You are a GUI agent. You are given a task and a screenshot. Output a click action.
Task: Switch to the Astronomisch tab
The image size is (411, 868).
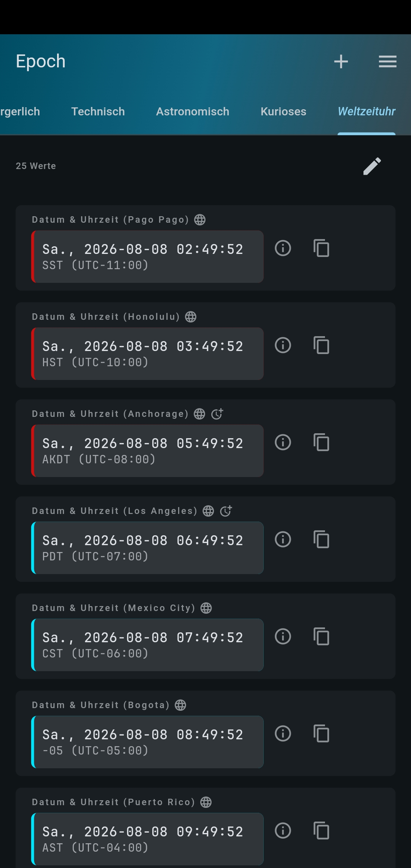pos(193,112)
